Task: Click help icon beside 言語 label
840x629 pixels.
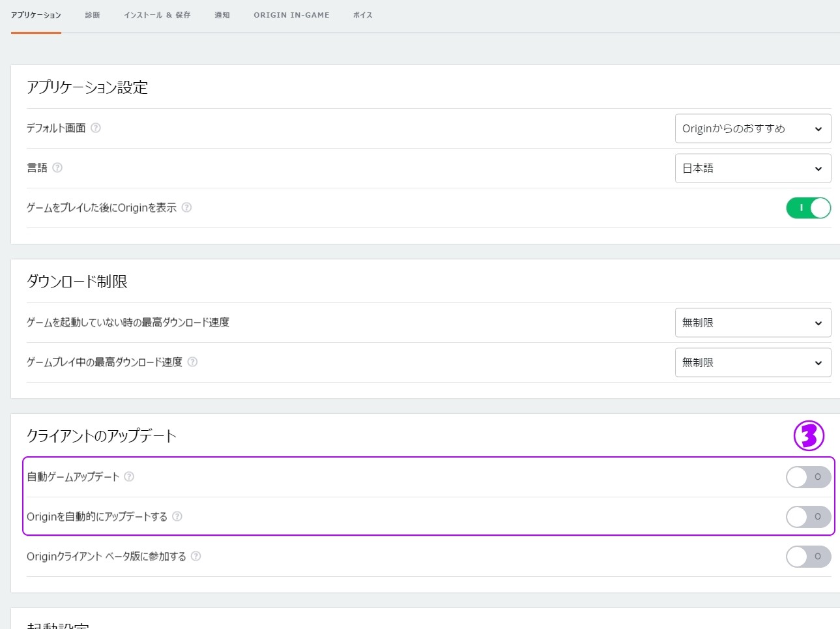Action: tap(57, 168)
